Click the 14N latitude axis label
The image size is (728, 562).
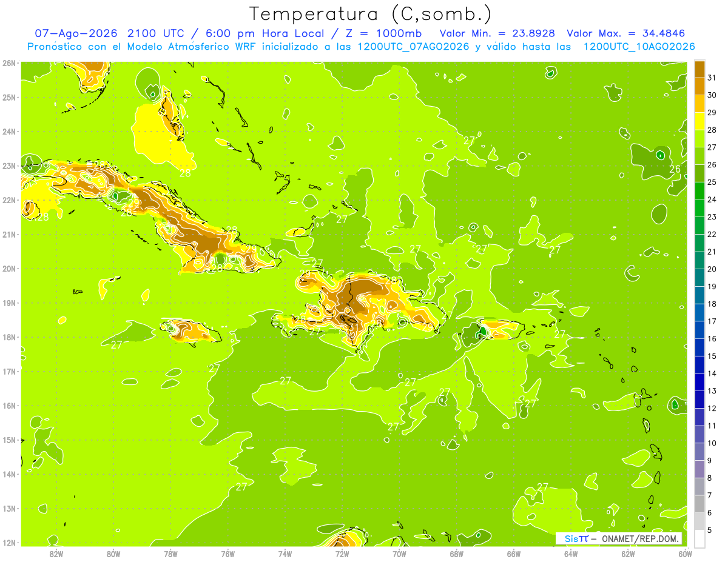pyautogui.click(x=9, y=474)
